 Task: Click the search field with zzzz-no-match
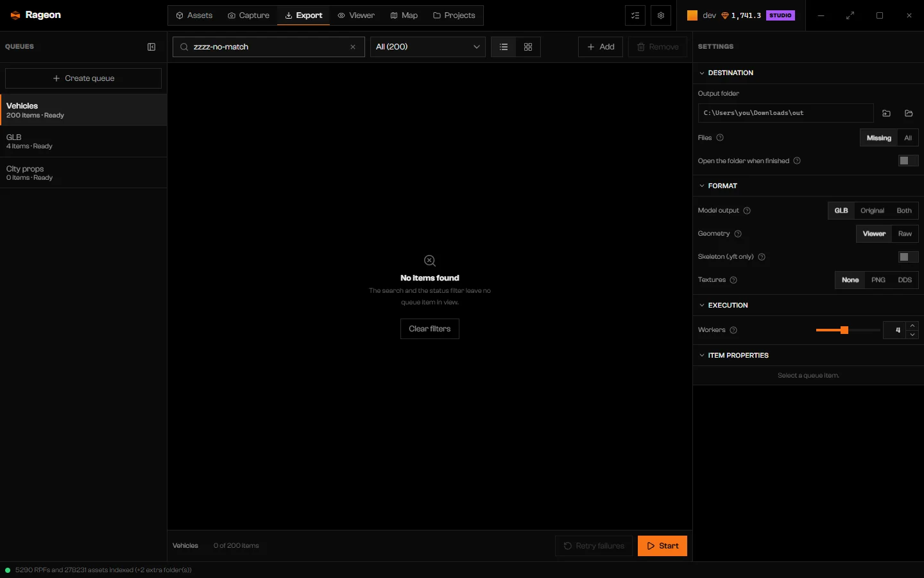pyautogui.click(x=269, y=47)
